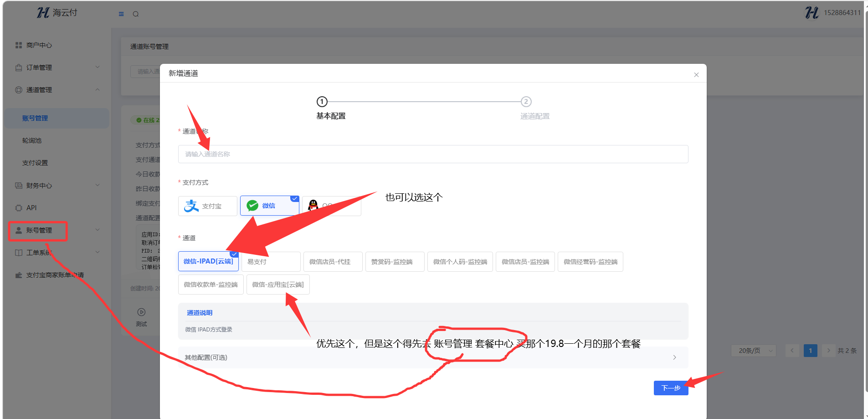The height and width of the screenshot is (419, 868).
Task: Select 支付宝 as the payment method
Action: [x=208, y=206]
